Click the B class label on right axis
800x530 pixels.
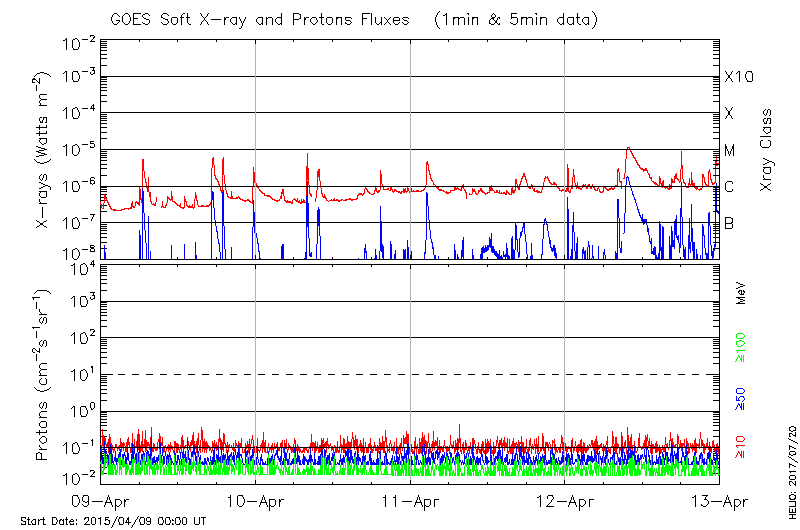click(x=729, y=223)
